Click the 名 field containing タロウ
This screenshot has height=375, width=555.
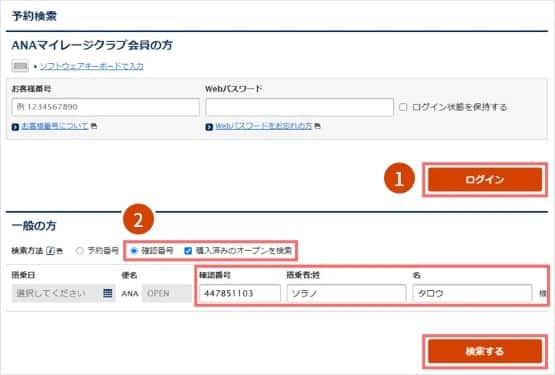pyautogui.click(x=472, y=293)
